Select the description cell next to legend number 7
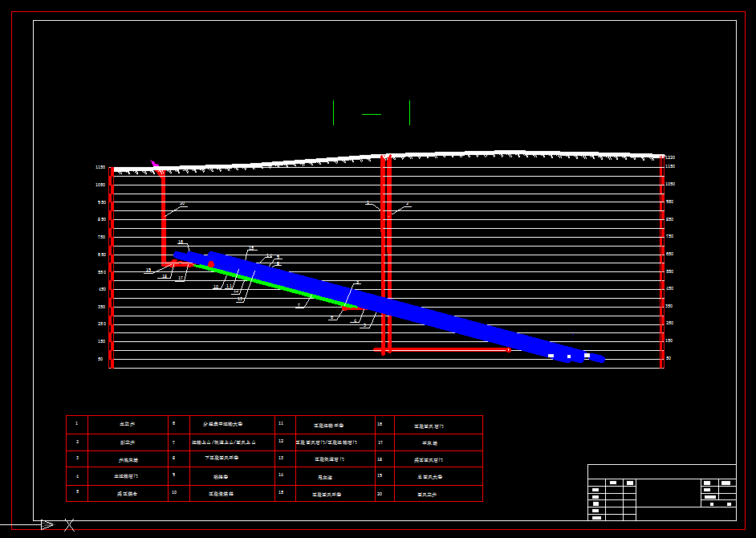 click(232, 442)
